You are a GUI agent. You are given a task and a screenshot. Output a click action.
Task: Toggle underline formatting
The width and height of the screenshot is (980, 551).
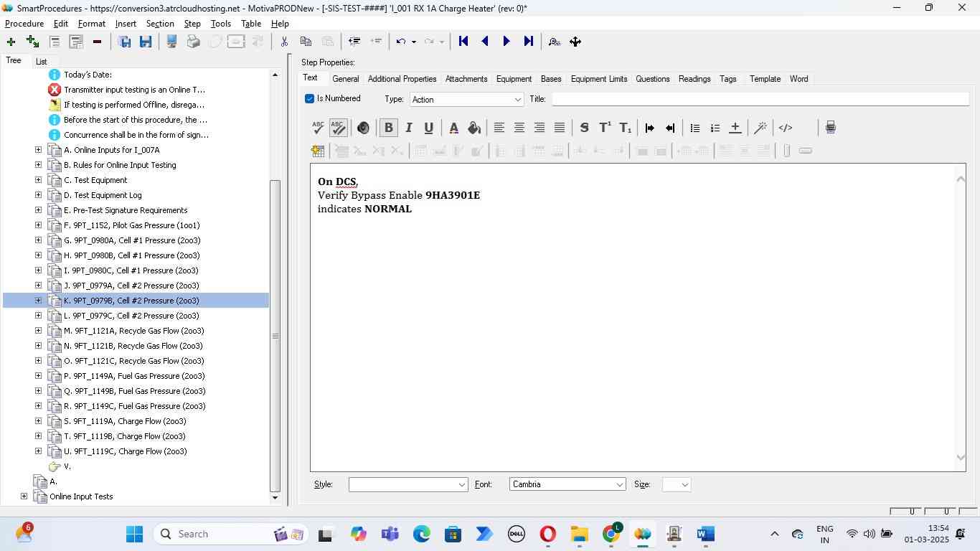pyautogui.click(x=429, y=128)
